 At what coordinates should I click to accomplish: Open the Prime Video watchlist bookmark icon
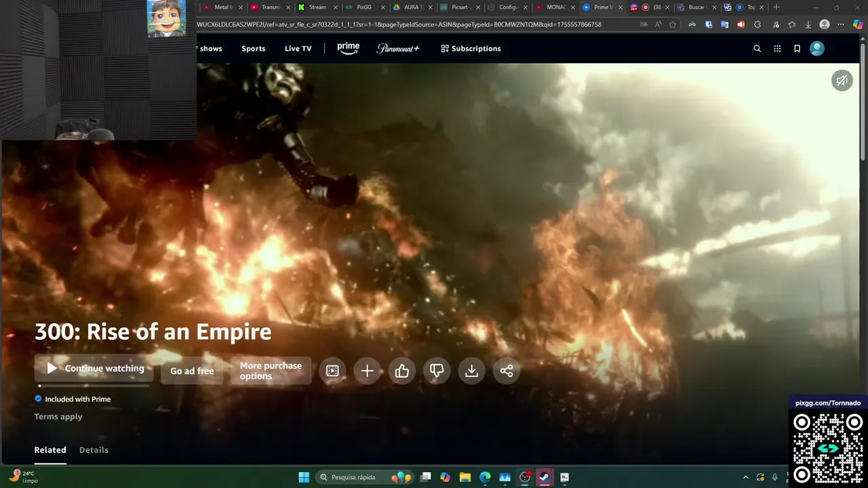click(797, 49)
